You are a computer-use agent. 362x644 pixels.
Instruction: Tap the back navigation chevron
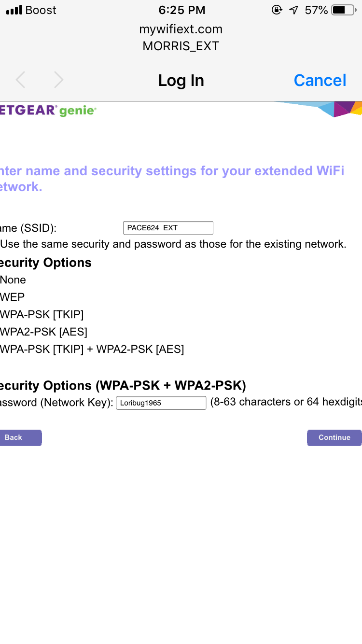(20, 80)
